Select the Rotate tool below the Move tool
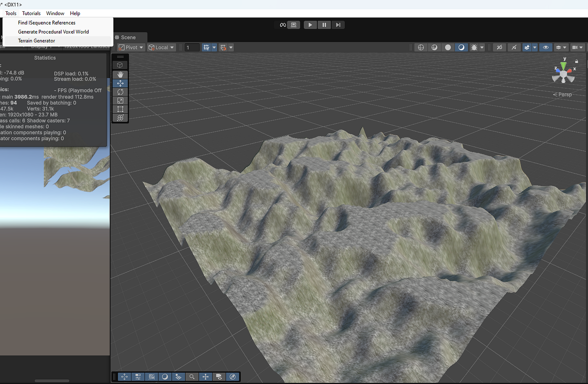The height and width of the screenshot is (384, 588). (120, 92)
